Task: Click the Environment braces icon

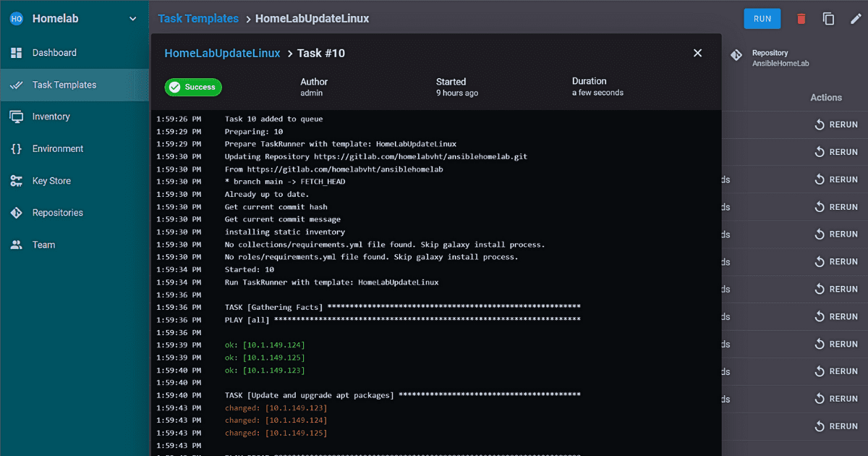Action: pyautogui.click(x=16, y=149)
